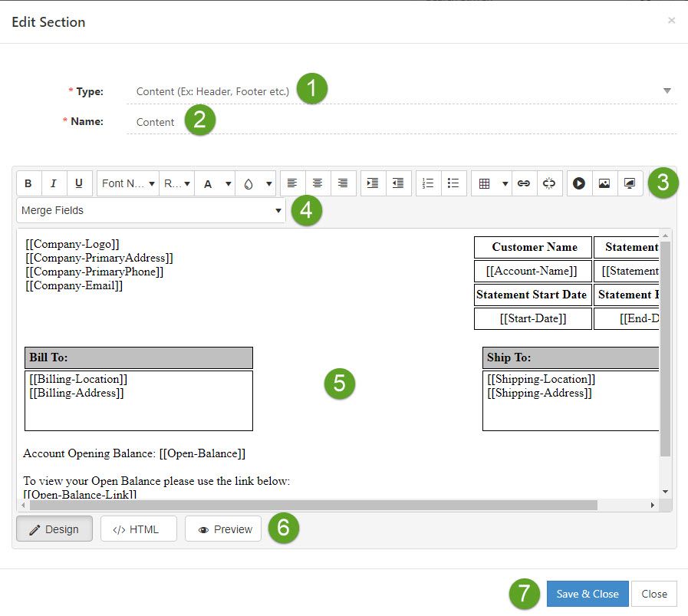Click the Close button
Screen dimensions: 688x616
tap(654, 593)
